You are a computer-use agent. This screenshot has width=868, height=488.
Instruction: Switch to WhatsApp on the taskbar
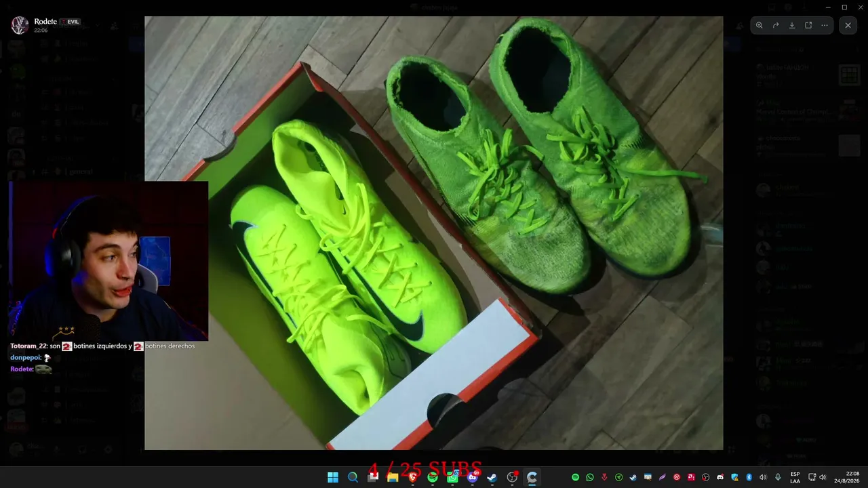click(x=452, y=477)
